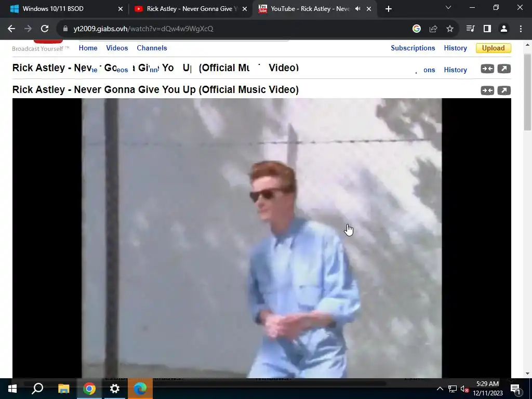Open Settings from the taskbar
Screen dimensions: 532x399
[x=115, y=389]
